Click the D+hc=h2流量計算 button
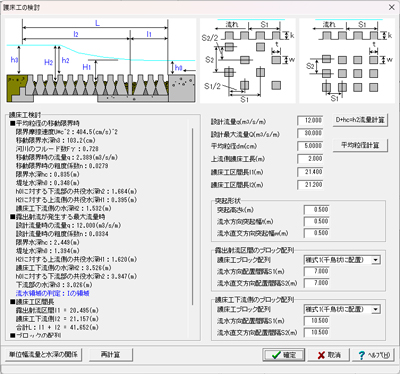 360,120
